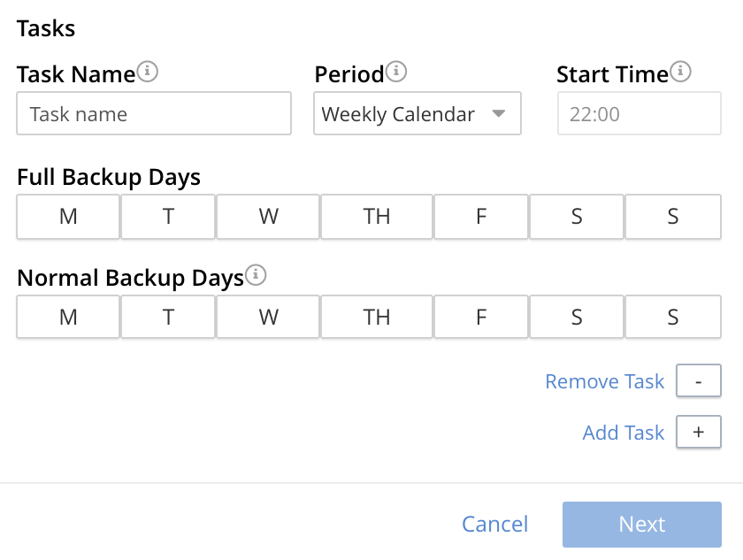The width and height of the screenshot is (743, 560).
Task: Click the Remove Task link
Action: pos(604,381)
